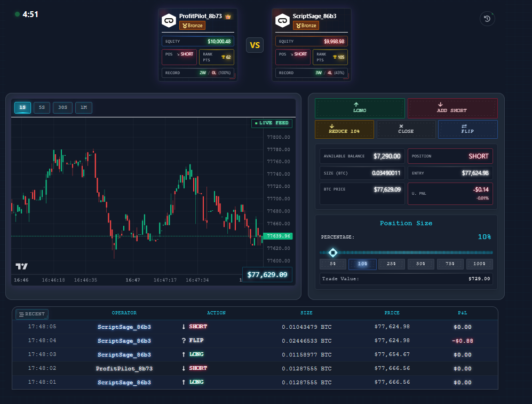Click the crown icon beside ProfitPilot_8b73
Image resolution: width=532 pixels, height=404 pixels.
[228, 17]
